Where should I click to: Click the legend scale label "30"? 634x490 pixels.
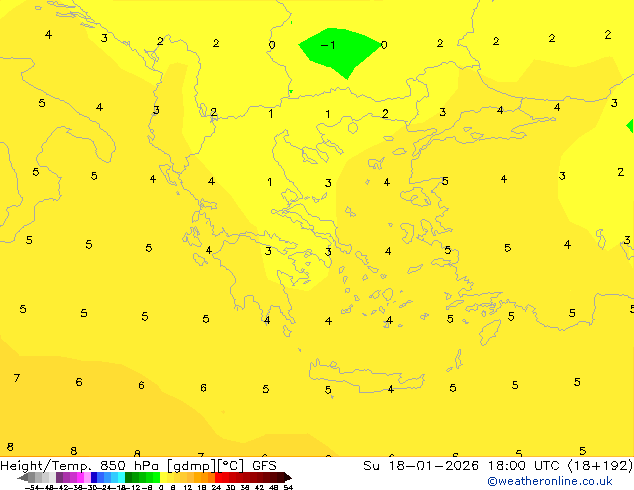coord(230,487)
